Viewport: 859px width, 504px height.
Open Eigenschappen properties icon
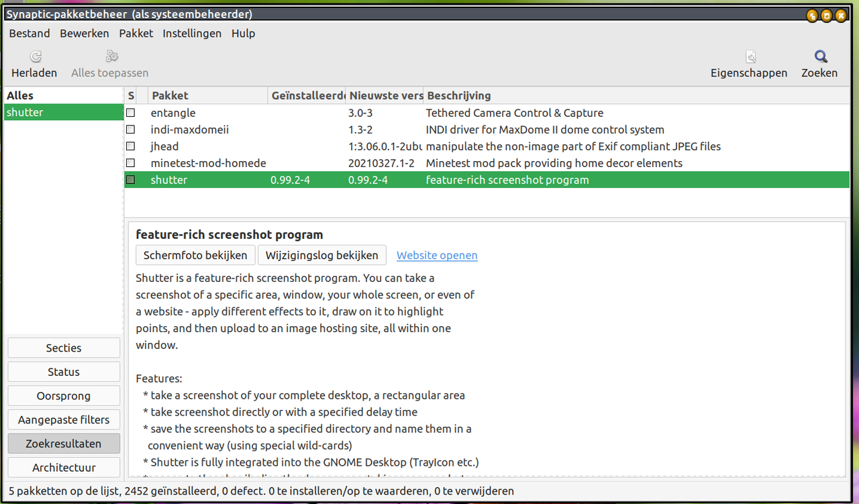[x=751, y=57]
